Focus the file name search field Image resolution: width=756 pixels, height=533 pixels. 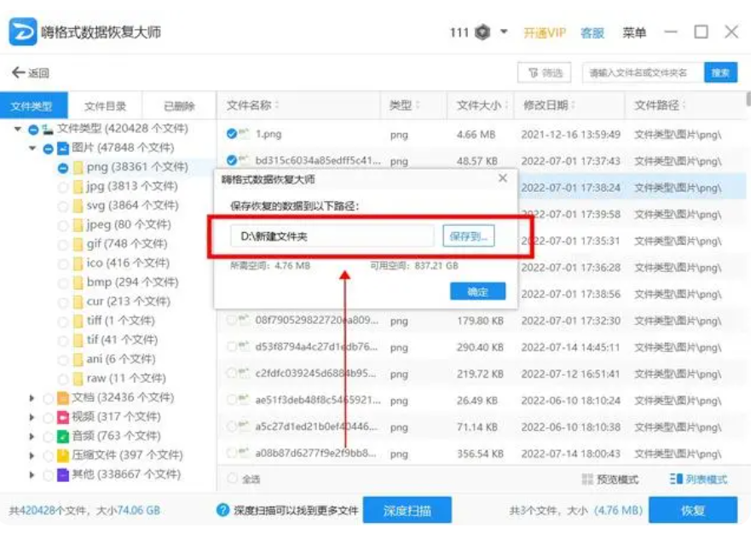click(x=643, y=72)
